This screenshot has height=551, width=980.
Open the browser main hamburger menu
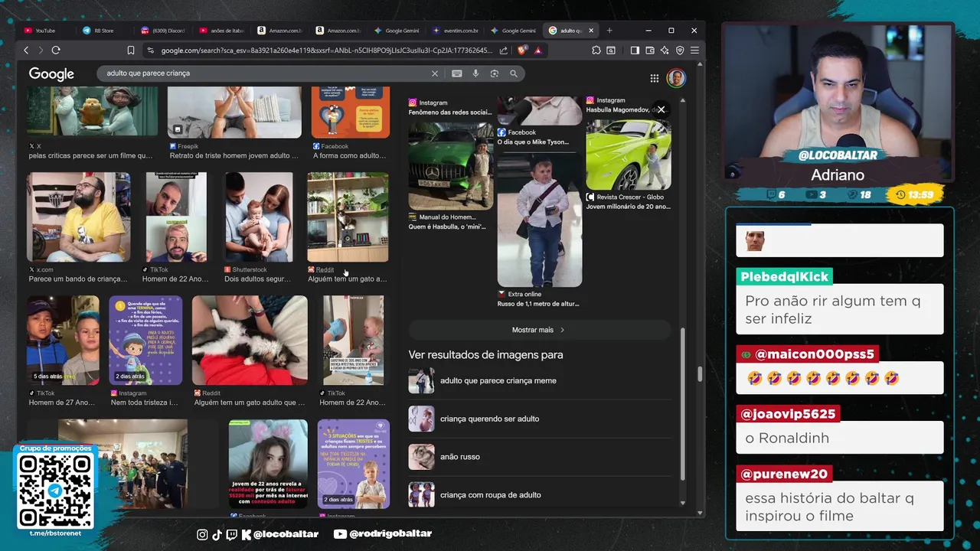pyautogui.click(x=694, y=51)
